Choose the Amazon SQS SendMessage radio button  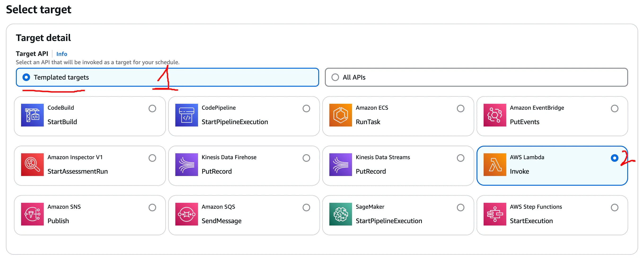point(306,208)
